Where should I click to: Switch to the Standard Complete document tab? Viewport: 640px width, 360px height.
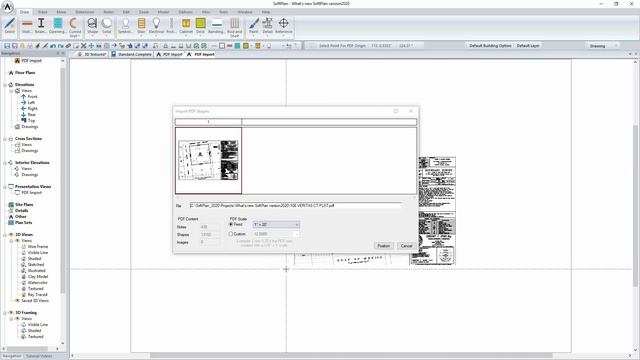click(131, 54)
